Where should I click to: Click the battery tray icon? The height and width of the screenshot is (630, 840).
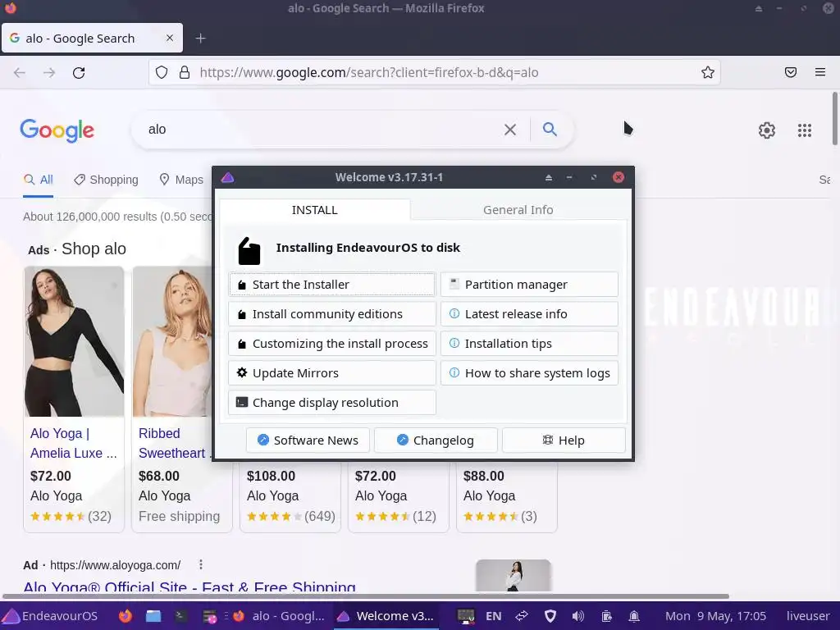(606, 616)
